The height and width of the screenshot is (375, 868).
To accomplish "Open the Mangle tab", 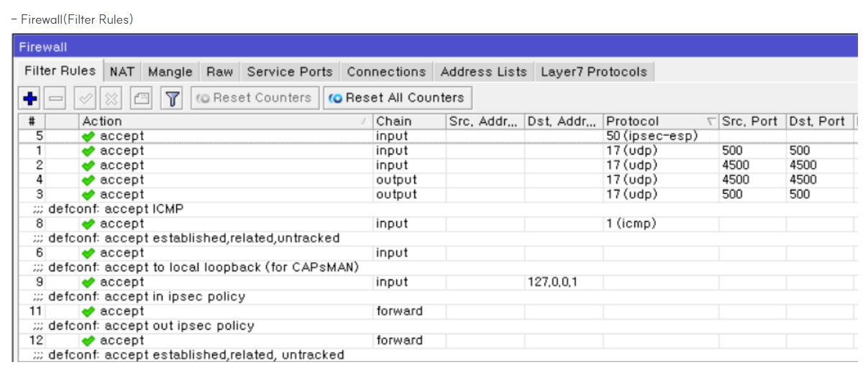I will click(170, 72).
